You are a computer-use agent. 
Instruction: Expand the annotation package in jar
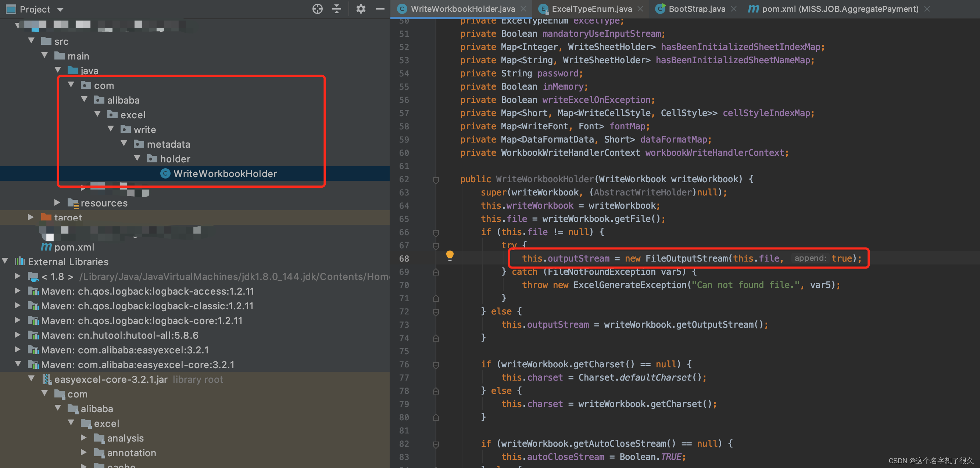(x=84, y=453)
